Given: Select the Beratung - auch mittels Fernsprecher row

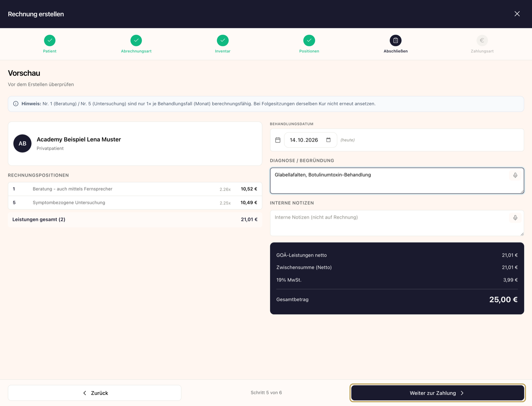Looking at the screenshot, I should pyautogui.click(x=135, y=189).
